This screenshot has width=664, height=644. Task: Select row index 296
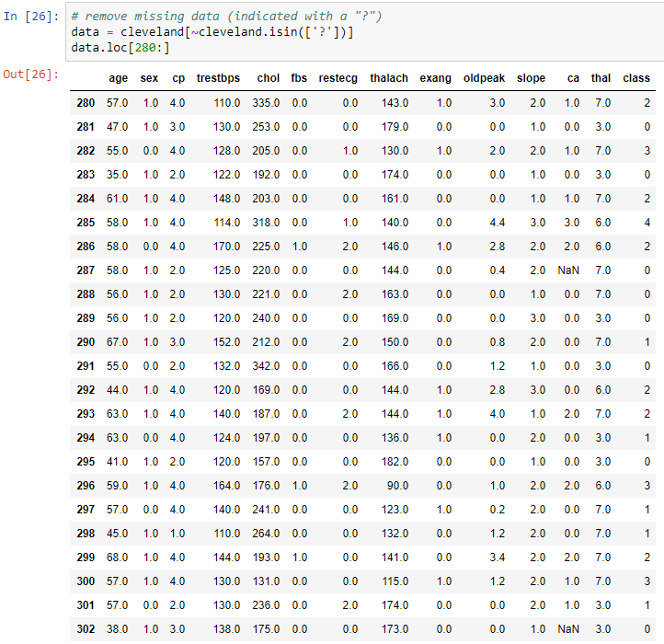86,486
